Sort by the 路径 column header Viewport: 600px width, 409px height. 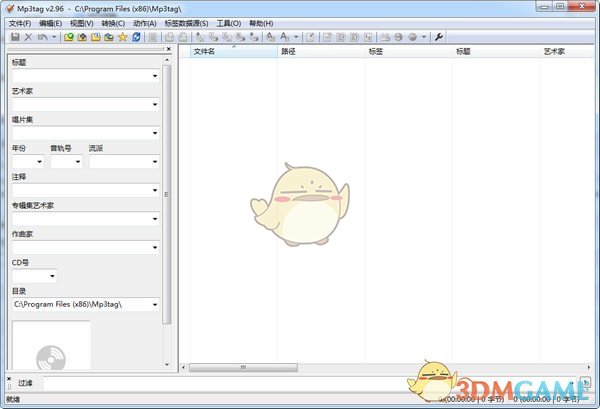pyautogui.click(x=321, y=51)
